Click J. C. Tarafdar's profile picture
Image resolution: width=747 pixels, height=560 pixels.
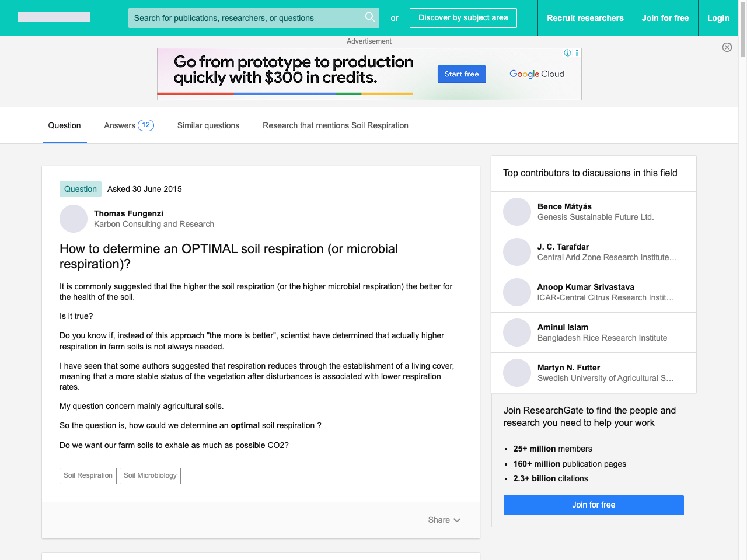coord(516,251)
